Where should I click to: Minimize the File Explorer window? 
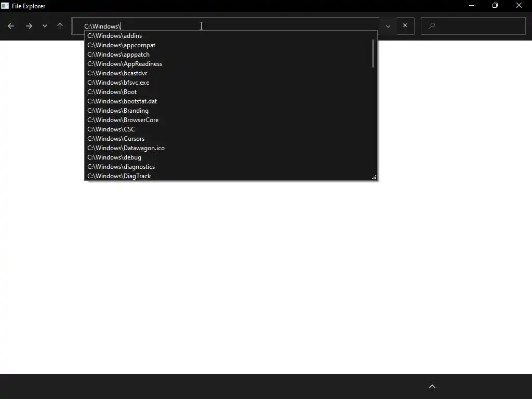(472, 6)
